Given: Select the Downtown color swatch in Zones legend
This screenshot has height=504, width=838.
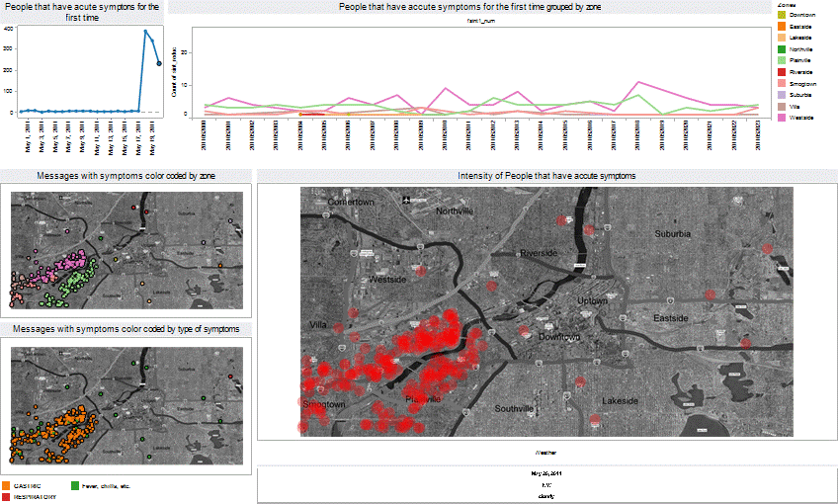Looking at the screenshot, I should coord(782,15).
